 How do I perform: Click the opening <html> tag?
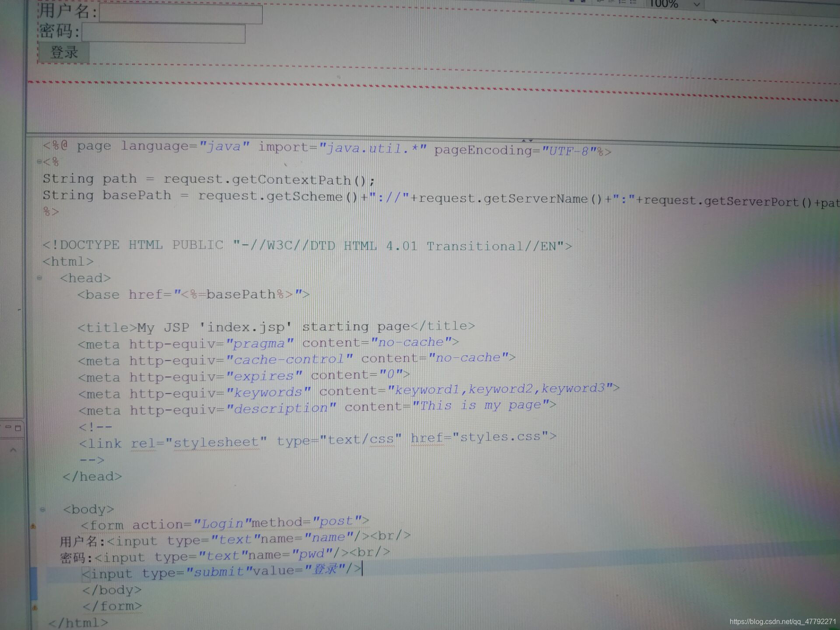click(x=68, y=262)
